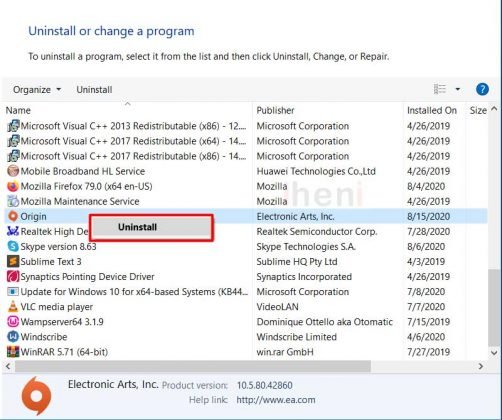Viewport: 502px width, 420px height.
Task: Click the 8/4/2020 Firefox install date
Action: pyautogui.click(x=426, y=186)
